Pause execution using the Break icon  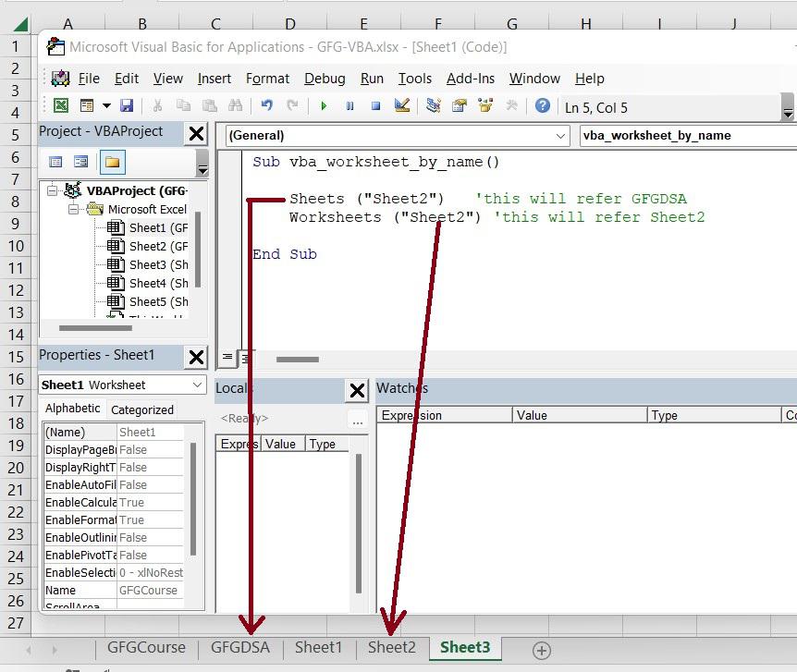(x=349, y=106)
